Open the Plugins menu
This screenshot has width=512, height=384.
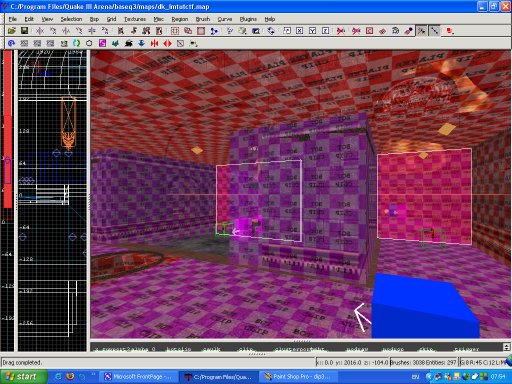pyautogui.click(x=248, y=19)
